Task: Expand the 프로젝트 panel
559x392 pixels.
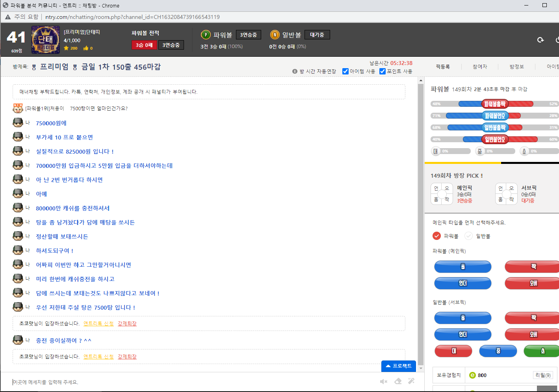Action: click(398, 366)
